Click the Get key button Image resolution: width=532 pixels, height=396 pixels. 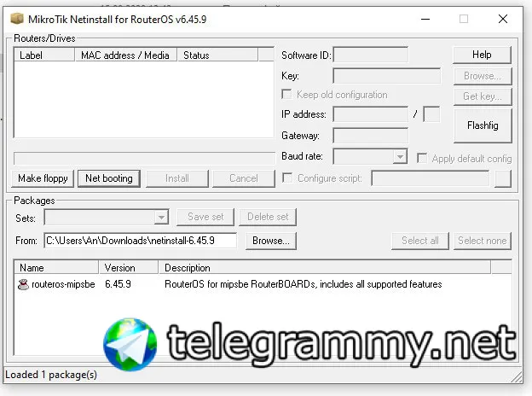coord(483,96)
